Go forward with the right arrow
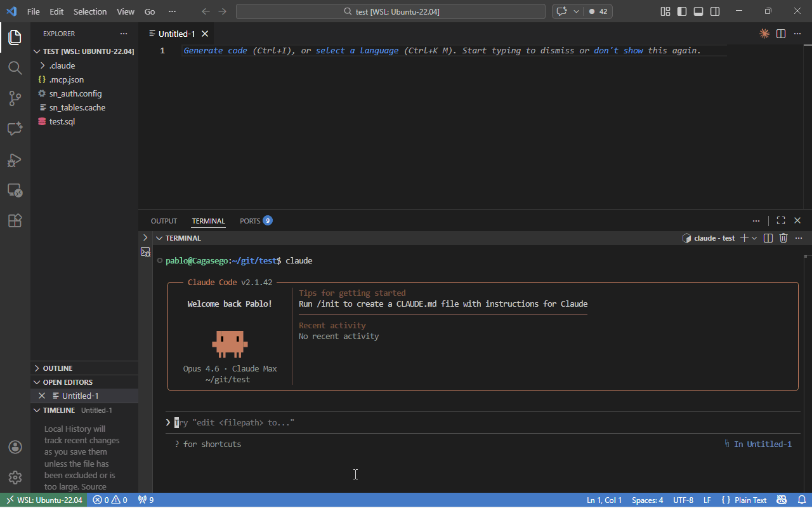The height and width of the screenshot is (508, 812). click(222, 11)
